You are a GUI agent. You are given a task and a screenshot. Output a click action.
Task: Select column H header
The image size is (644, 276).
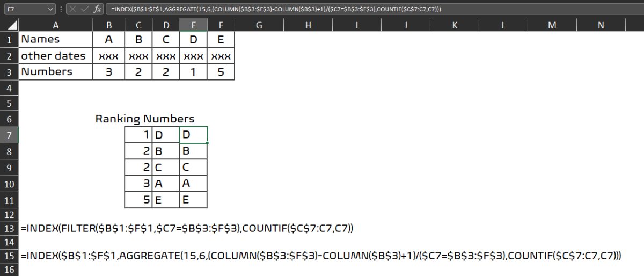click(x=308, y=25)
